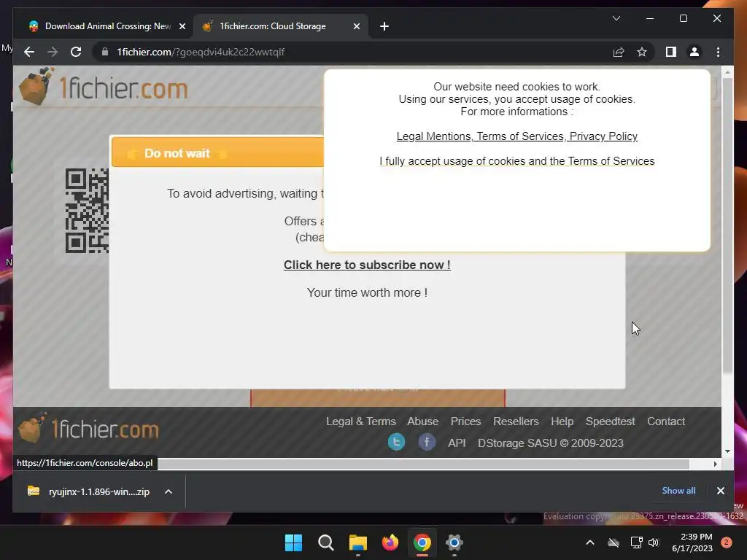Open the Speedtest footer link
This screenshot has width=747, height=560.
611,421
